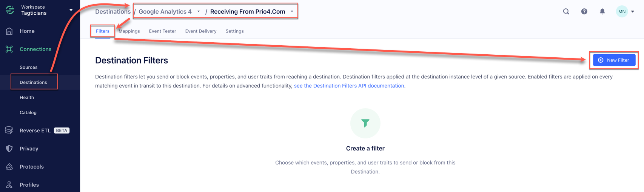Click the Home house icon
The height and width of the screenshot is (192, 644).
(x=9, y=31)
